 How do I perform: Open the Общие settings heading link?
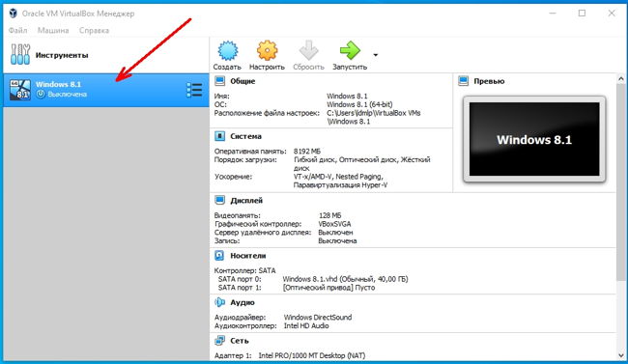pos(243,81)
